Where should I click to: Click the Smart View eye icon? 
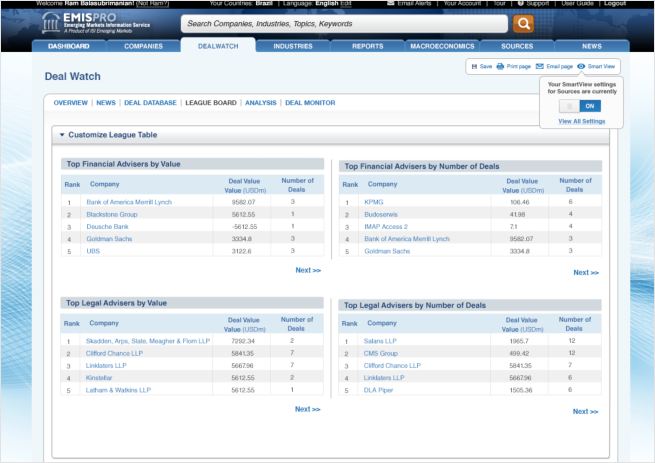coord(581,66)
